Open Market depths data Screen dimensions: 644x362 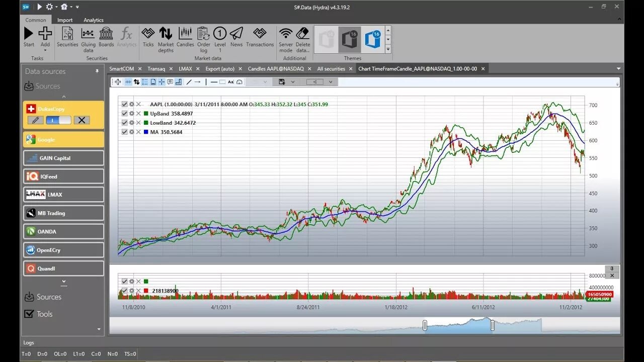click(166, 39)
